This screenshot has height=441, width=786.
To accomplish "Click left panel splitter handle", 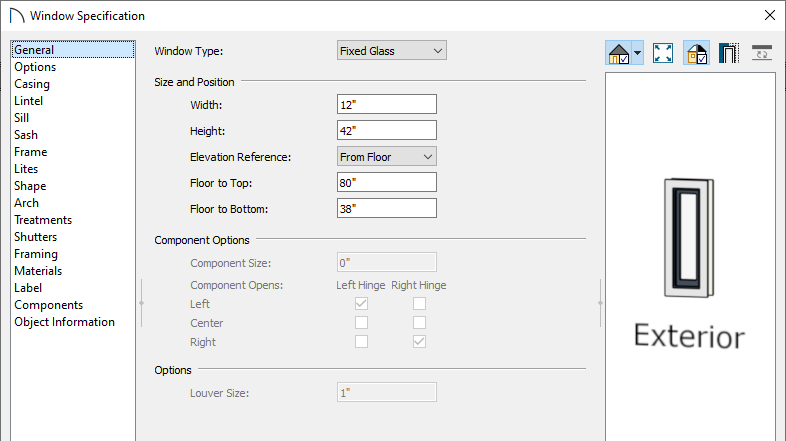I will tap(141, 303).
